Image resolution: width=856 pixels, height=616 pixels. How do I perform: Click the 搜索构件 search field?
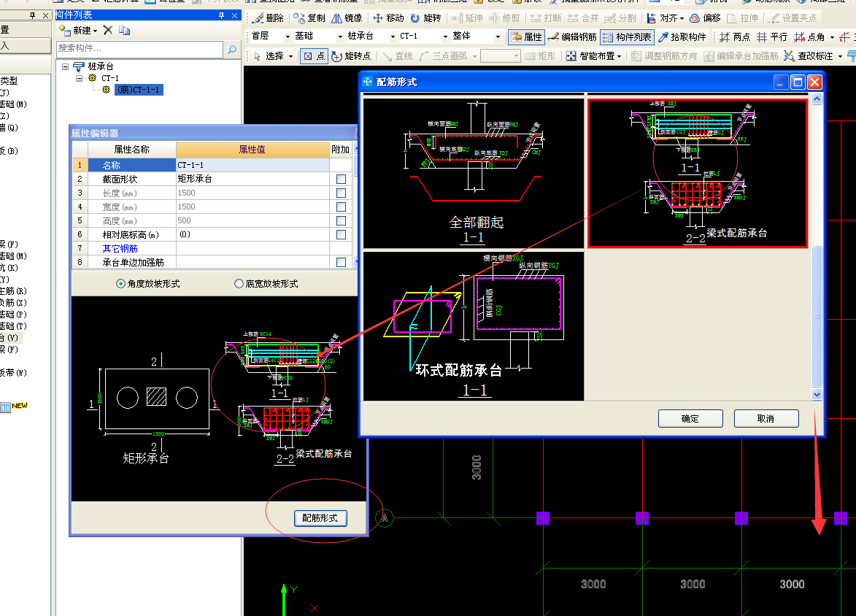coord(140,49)
